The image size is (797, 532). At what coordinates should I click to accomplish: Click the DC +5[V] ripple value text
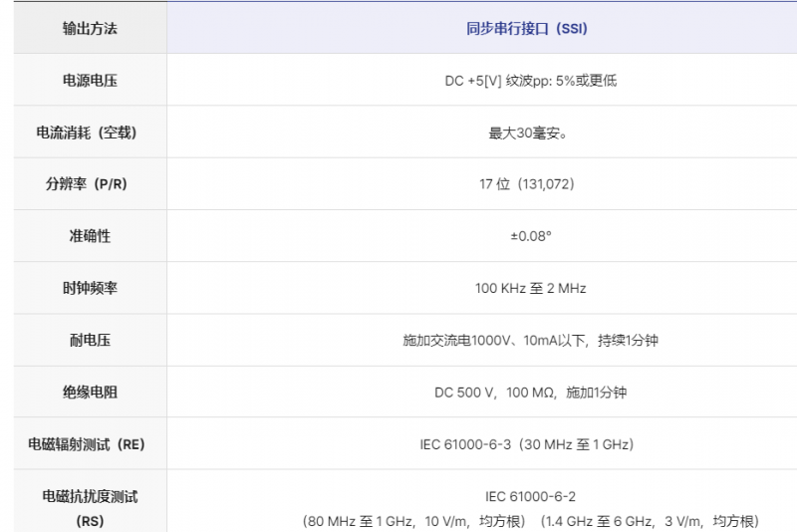pyautogui.click(x=530, y=80)
